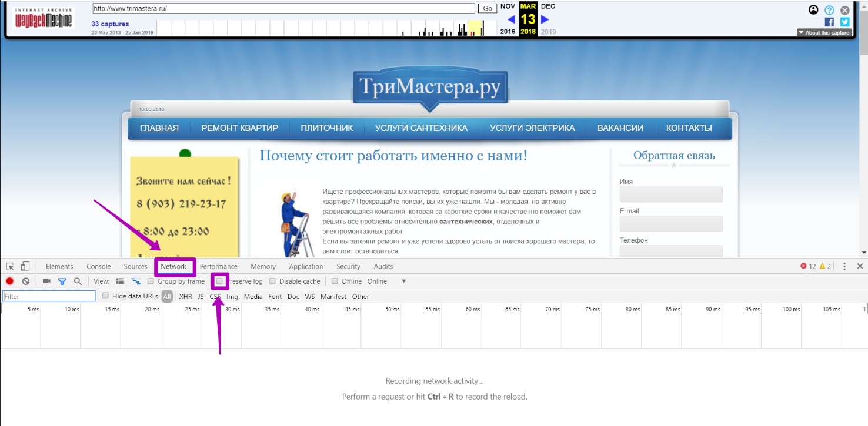Screen dimensions: 868x426
Task: Open network search magnifier icon
Action: coord(78,281)
